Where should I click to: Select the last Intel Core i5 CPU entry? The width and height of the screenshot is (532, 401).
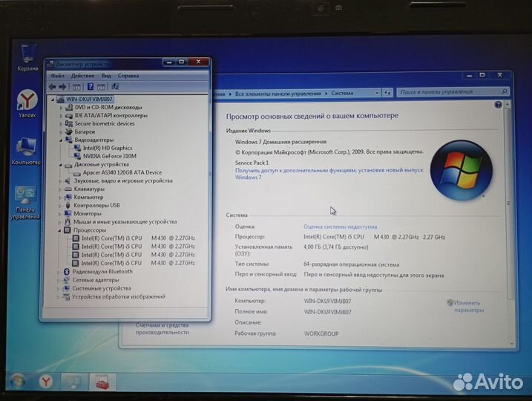[138, 263]
